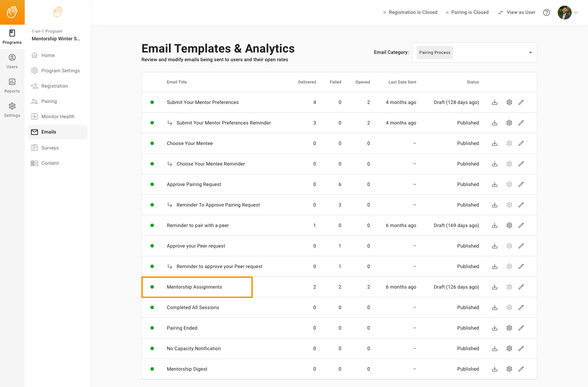The image size is (588, 387).
Task: Go to Program Settings in the sidebar
Action: pos(60,71)
